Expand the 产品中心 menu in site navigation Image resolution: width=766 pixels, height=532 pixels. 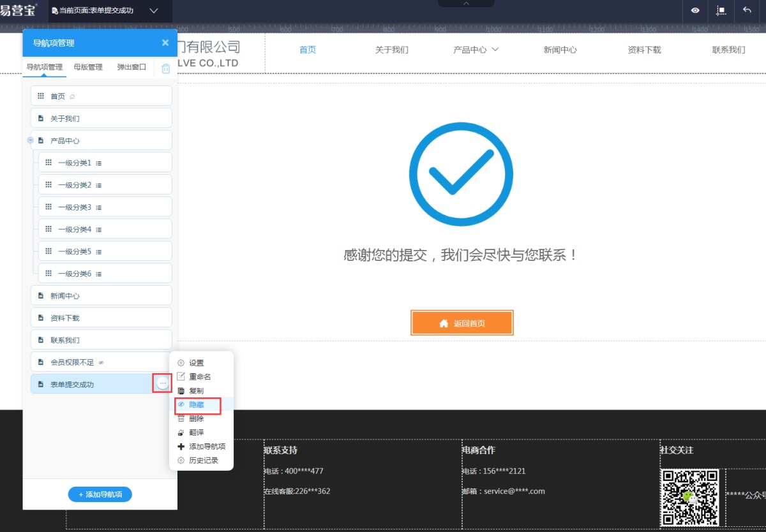[476, 50]
